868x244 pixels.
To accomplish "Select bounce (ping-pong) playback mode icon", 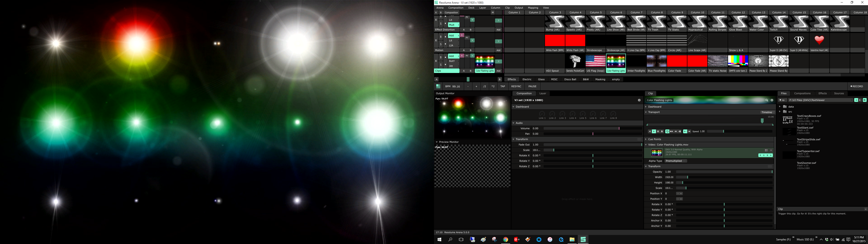I will pos(672,131).
